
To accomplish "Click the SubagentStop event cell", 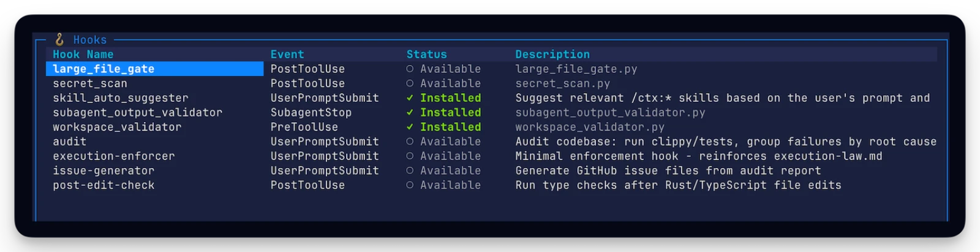I will point(311,113).
